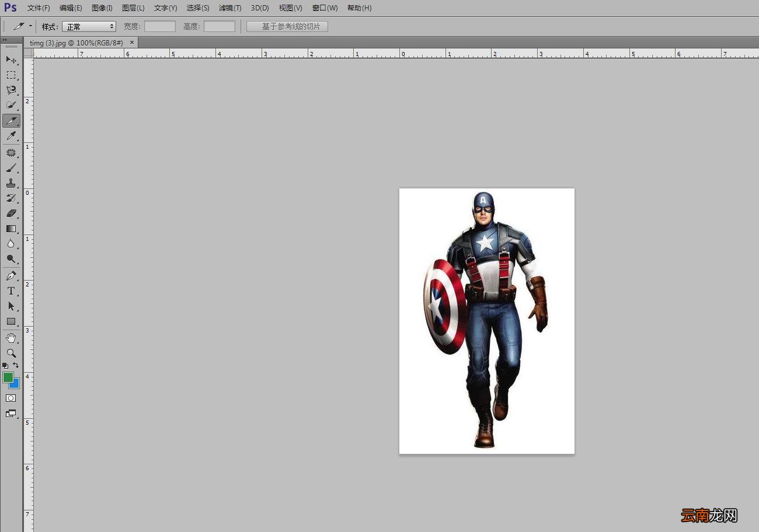The height and width of the screenshot is (532, 759).
Task: Click the ruler origin corner box
Action: tap(29, 53)
